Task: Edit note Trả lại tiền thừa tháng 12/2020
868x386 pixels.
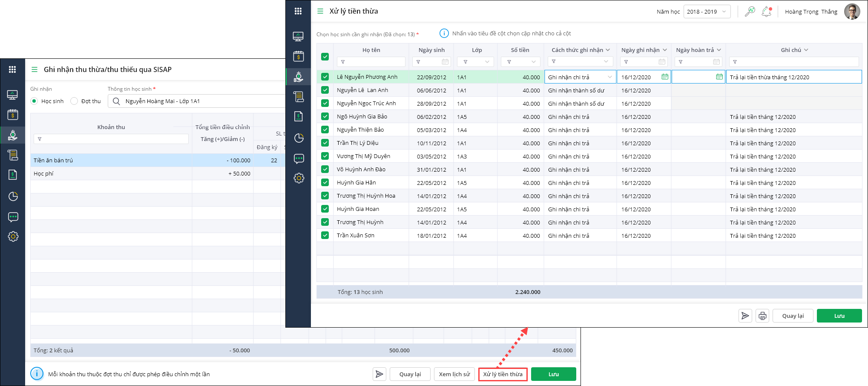Action: (794, 77)
